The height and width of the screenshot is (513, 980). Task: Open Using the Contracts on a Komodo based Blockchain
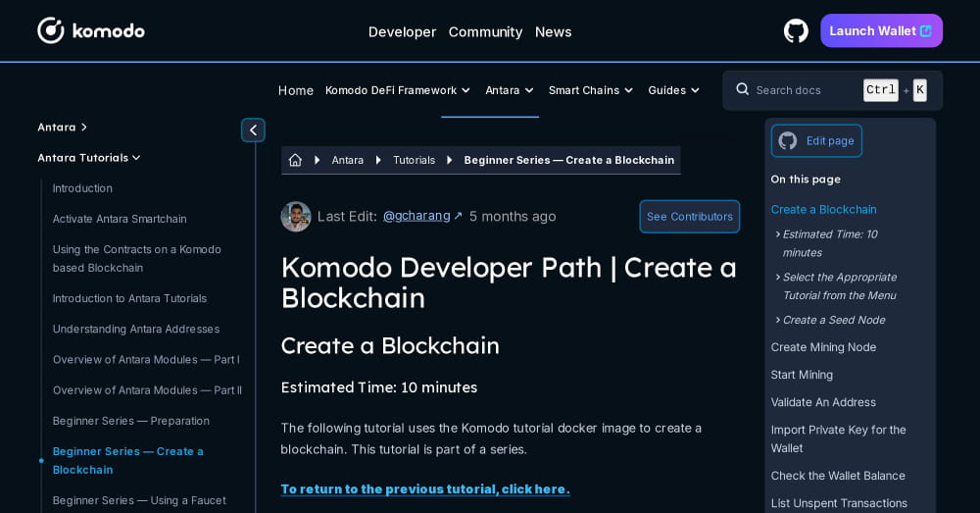coord(137,258)
